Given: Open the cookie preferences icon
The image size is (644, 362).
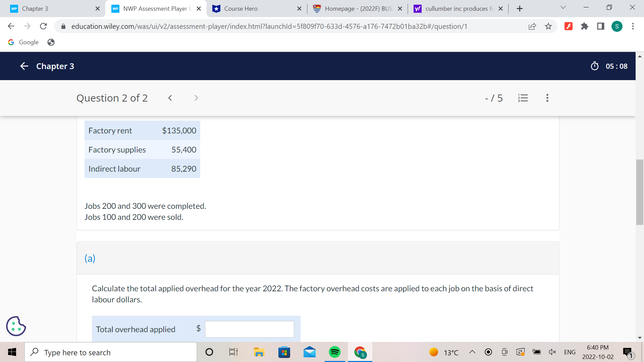Looking at the screenshot, I should point(16,326).
